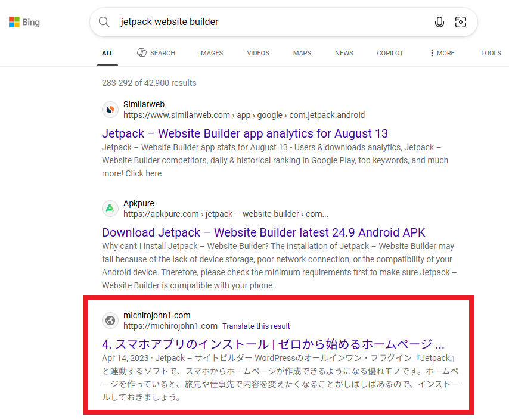Open Jetpack Website Builder app analytics result

click(x=245, y=133)
